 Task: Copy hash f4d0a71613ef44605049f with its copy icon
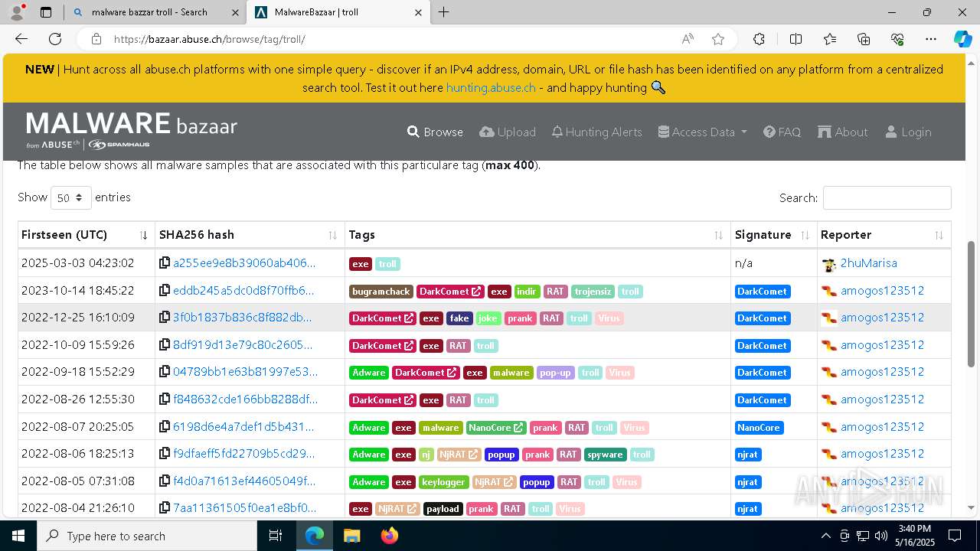coord(164,481)
